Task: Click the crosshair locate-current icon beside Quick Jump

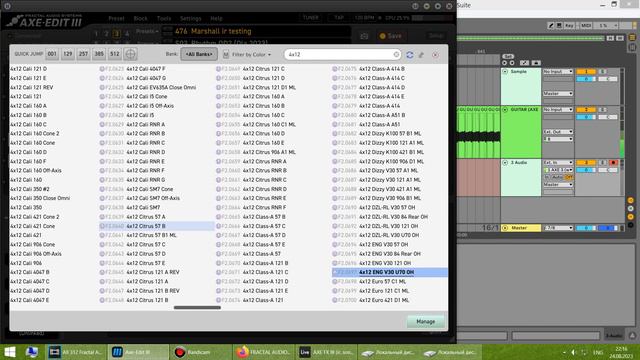Action: tap(130, 54)
